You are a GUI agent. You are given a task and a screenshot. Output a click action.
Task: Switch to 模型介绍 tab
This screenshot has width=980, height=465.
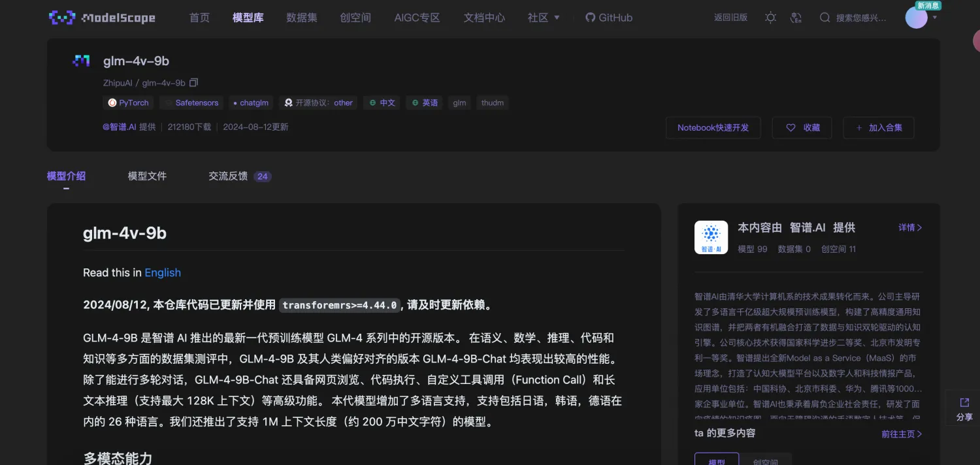tap(66, 176)
